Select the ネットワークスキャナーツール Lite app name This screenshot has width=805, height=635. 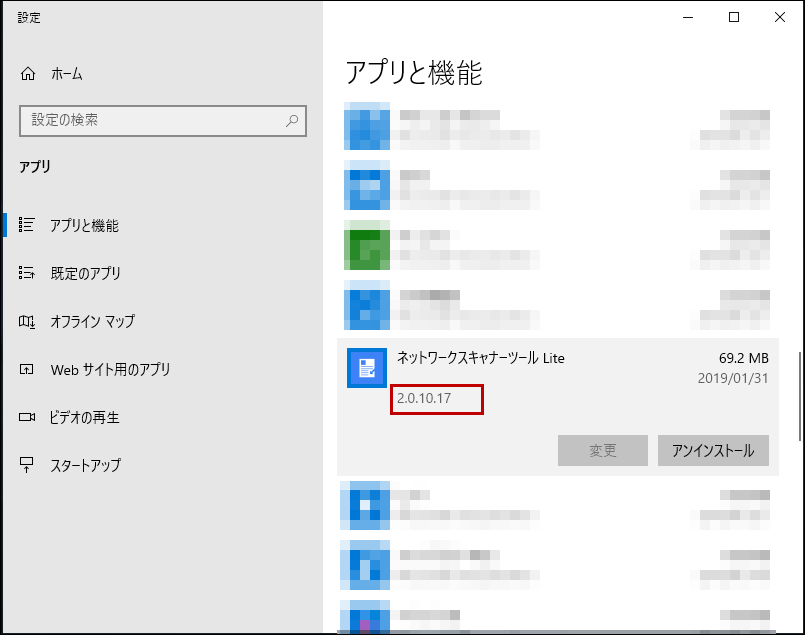481,358
